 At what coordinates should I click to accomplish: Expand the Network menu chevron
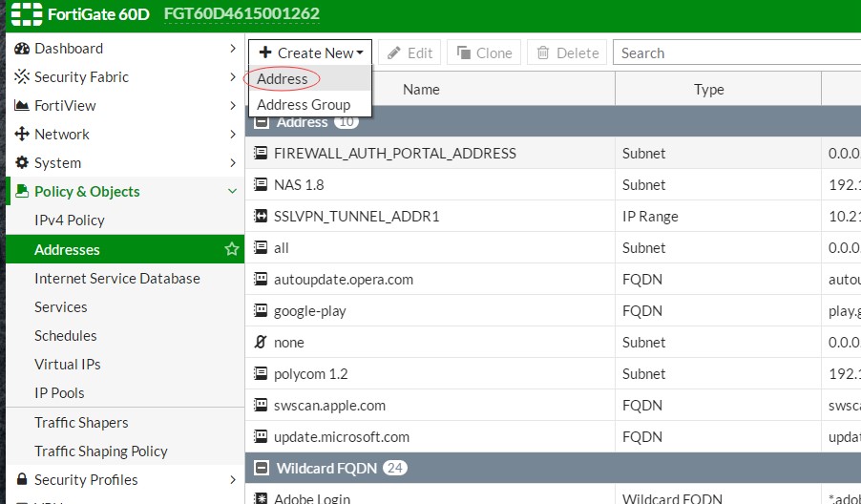point(233,134)
